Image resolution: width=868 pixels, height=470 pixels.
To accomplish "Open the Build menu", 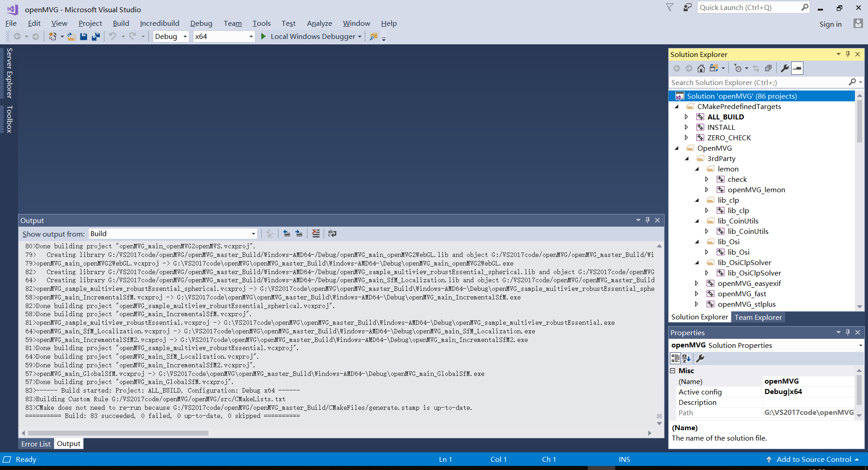I will click(121, 24).
